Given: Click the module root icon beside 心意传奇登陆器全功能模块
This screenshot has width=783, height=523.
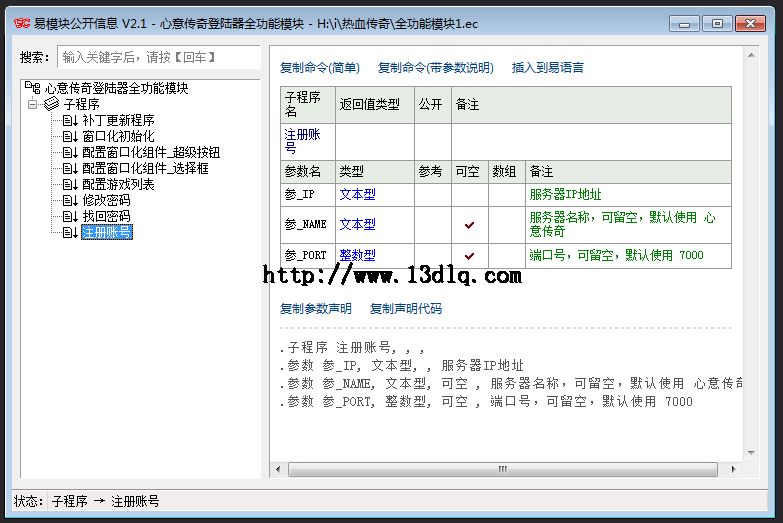Looking at the screenshot, I should pyautogui.click(x=32, y=88).
